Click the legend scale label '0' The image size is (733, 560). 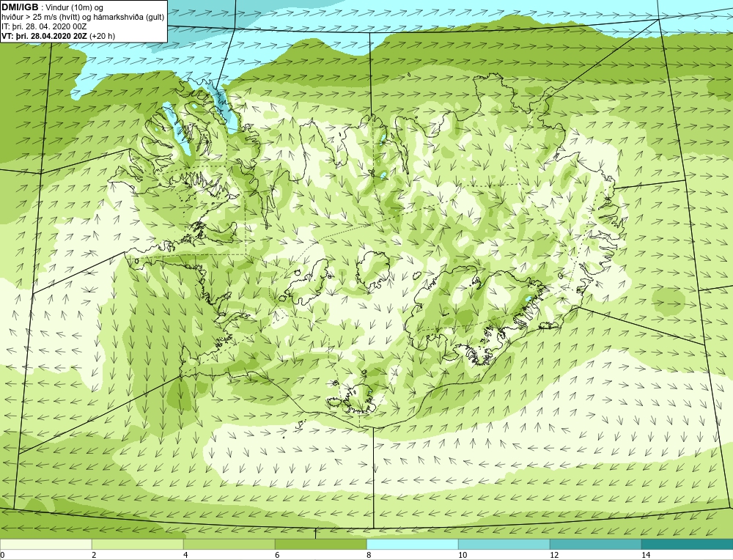pos(2,555)
